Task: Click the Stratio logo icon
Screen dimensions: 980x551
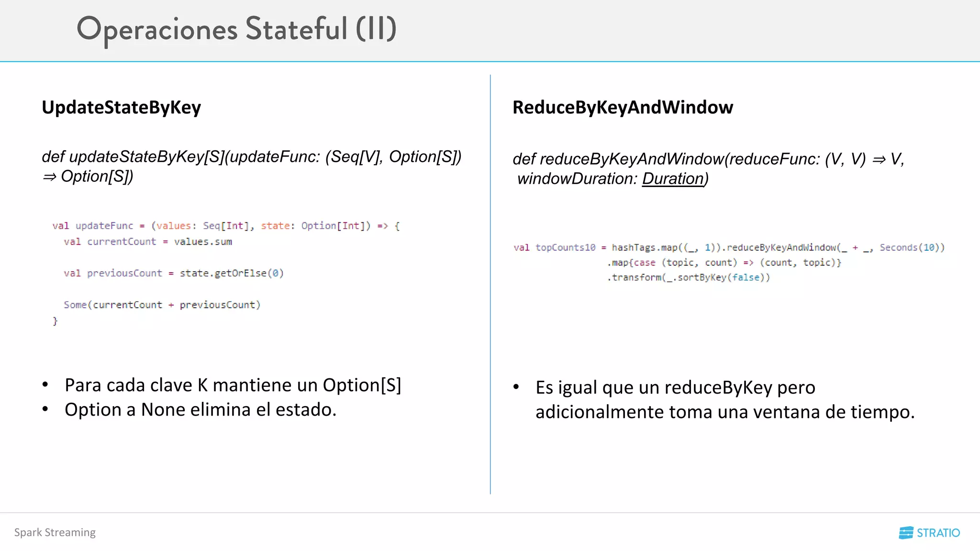Action: (906, 533)
